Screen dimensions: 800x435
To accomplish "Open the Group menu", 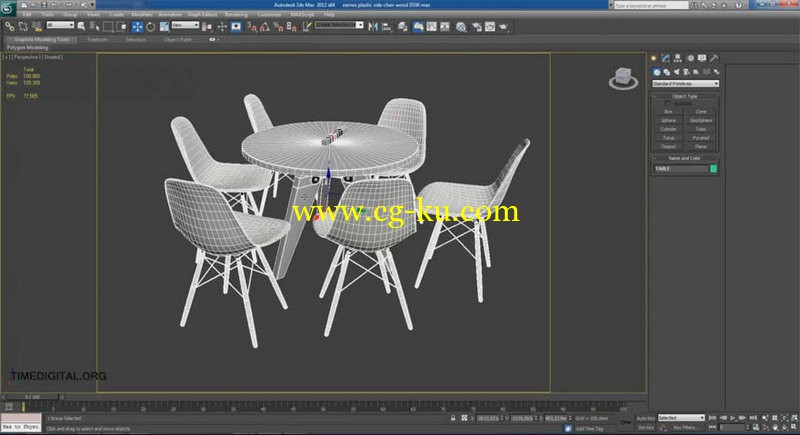I will 70,15.
